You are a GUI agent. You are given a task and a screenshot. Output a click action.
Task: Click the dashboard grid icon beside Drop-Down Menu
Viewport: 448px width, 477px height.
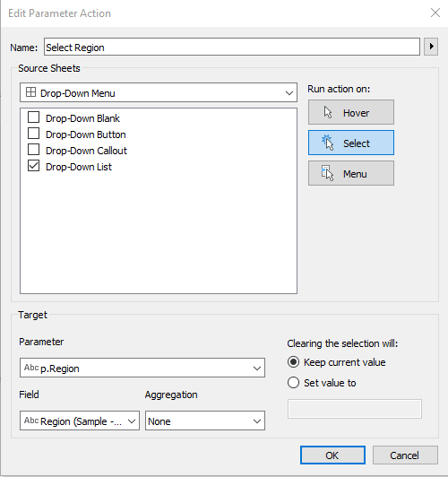point(30,92)
